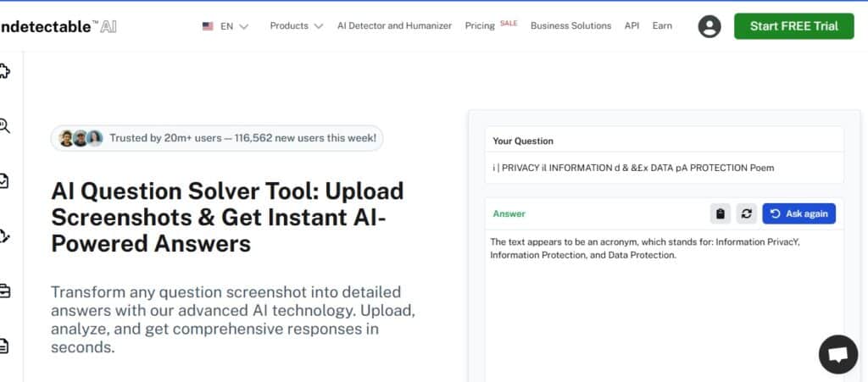868x382 pixels.
Task: Open AI Detector and Humanizer page
Action: click(394, 26)
